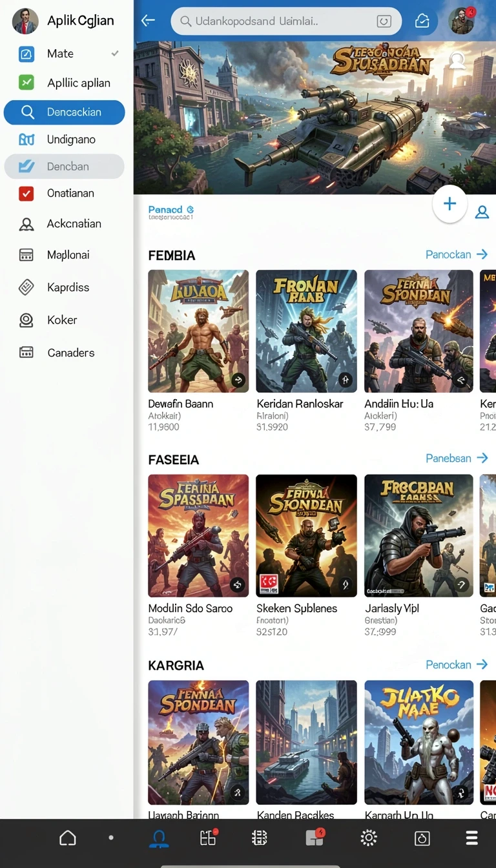
Task: Choose Dencban sidebar item
Action: click(x=64, y=166)
